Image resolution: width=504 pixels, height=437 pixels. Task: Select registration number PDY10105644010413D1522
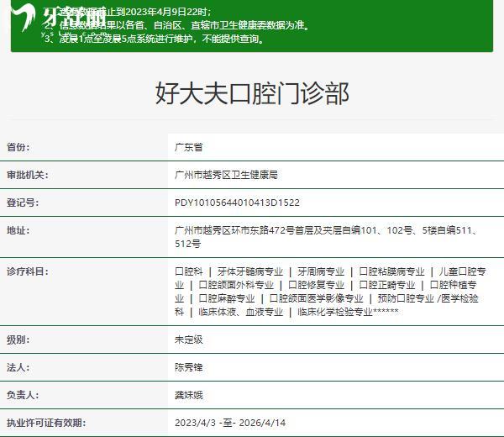[x=237, y=203]
